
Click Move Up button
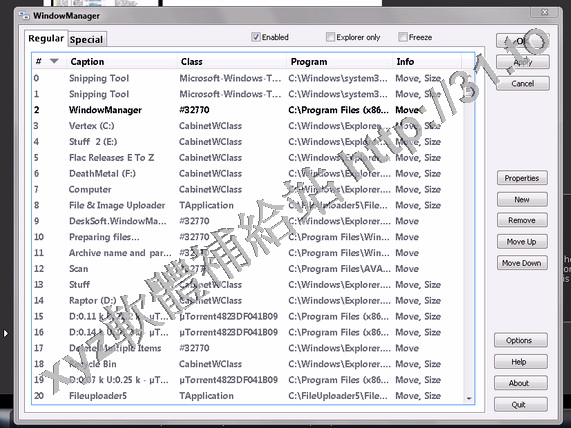[522, 242]
